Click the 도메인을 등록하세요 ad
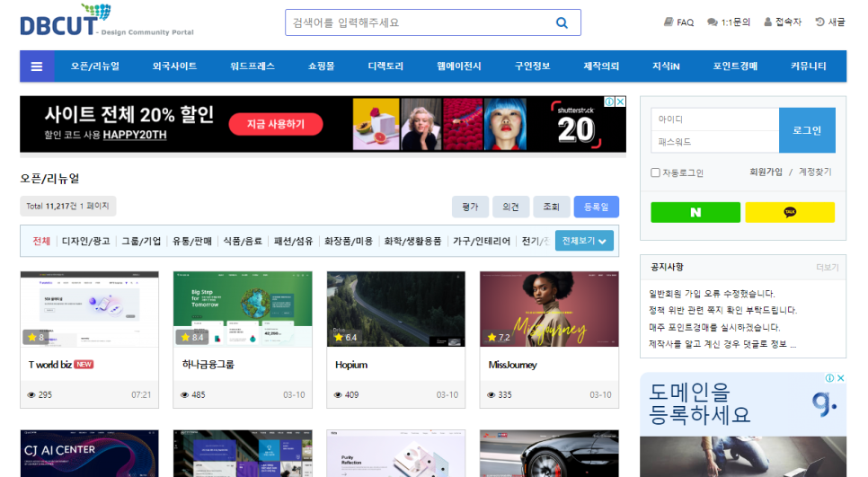Screen dimensions: 868x477 click(743, 424)
